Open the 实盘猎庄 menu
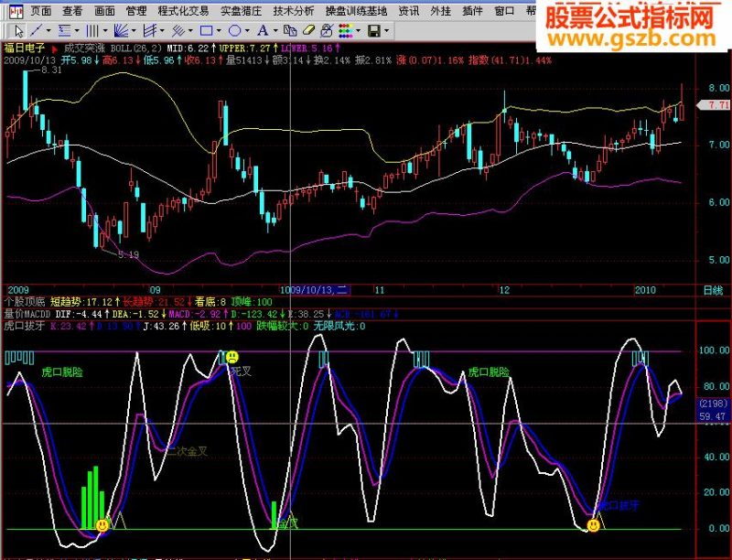 (x=241, y=10)
